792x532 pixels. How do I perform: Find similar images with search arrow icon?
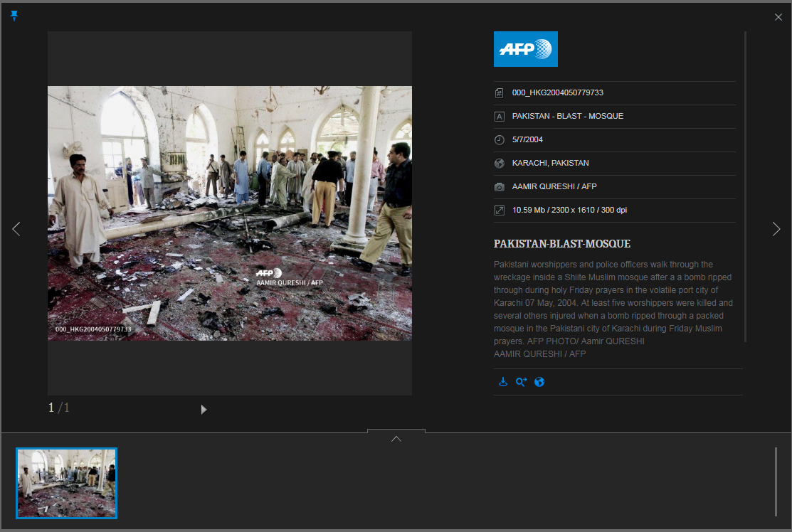point(521,382)
